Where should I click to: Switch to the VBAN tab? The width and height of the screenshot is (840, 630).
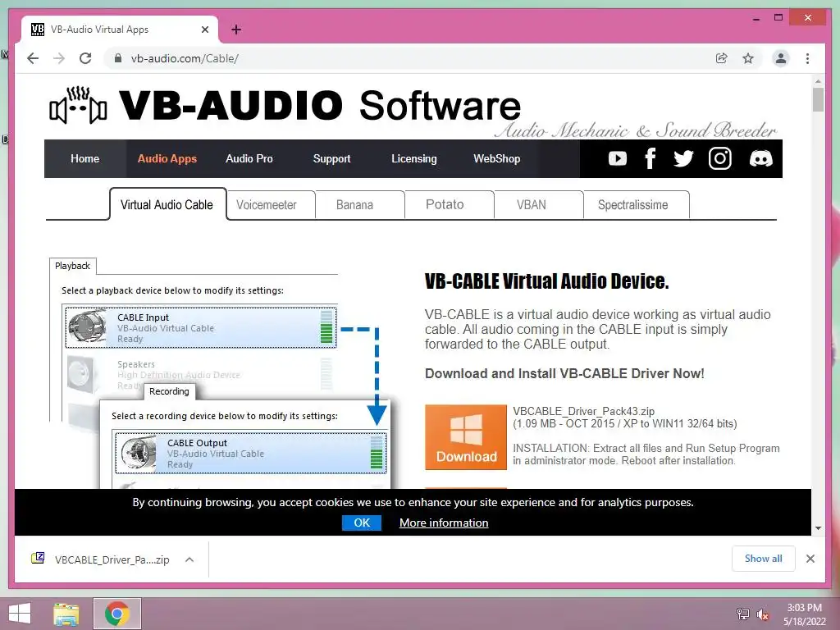tap(538, 204)
